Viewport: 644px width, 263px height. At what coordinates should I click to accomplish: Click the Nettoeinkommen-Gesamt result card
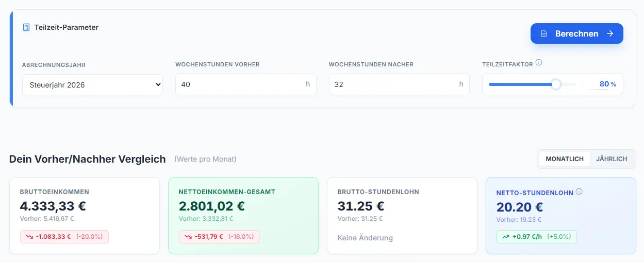tap(243, 216)
